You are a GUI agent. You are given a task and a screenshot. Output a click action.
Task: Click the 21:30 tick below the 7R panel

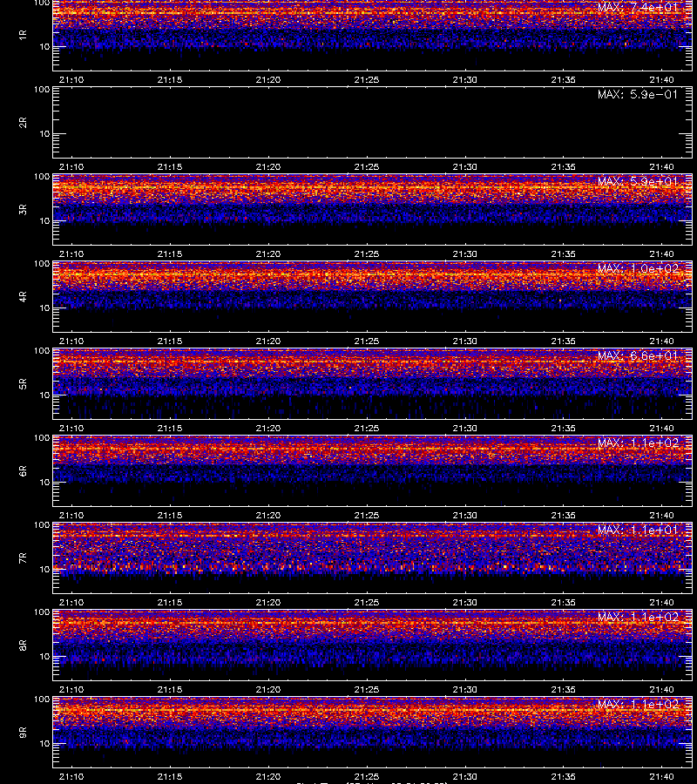465,602
